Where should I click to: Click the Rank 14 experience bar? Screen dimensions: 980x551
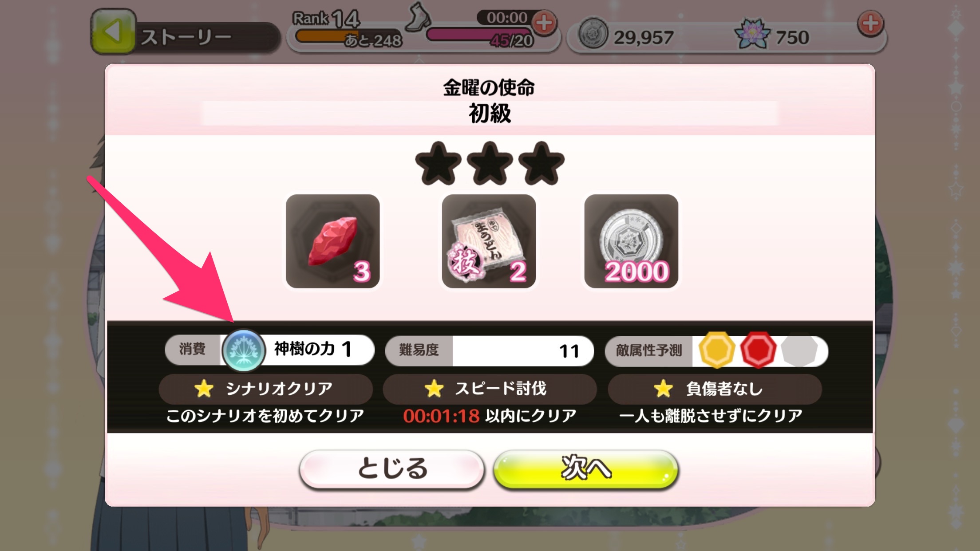point(348,36)
